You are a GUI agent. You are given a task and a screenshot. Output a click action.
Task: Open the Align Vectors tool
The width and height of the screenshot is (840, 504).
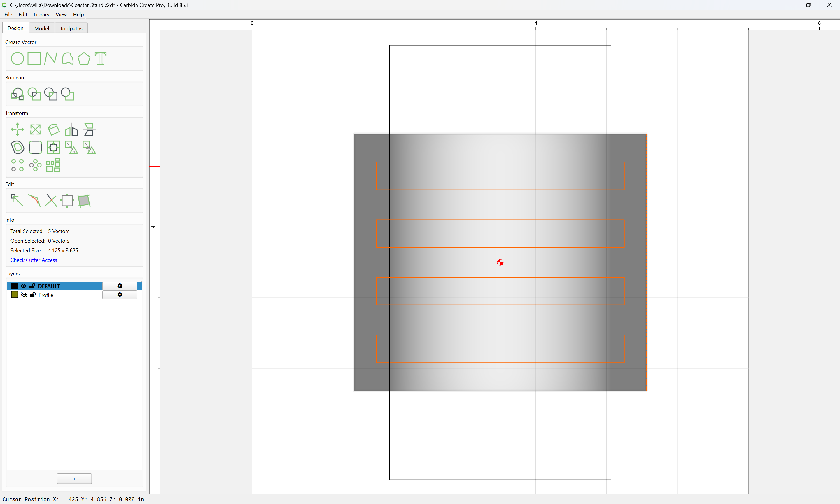click(53, 147)
